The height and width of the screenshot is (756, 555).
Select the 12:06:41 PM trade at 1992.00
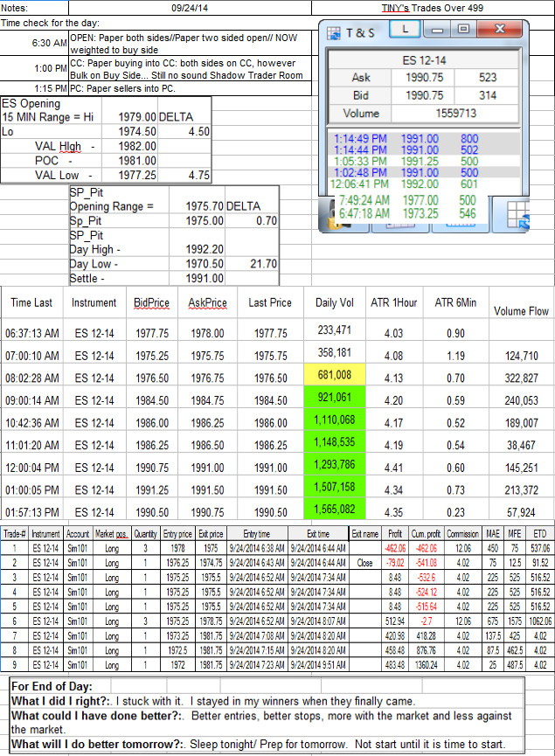pyautogui.click(x=424, y=184)
